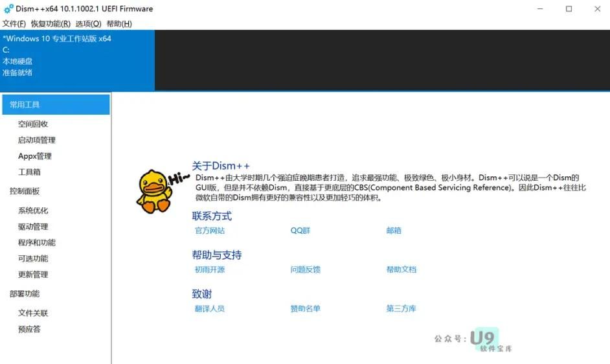The height and width of the screenshot is (364, 610).
Task: Select 部署功能 category in sidebar
Action: pos(25,294)
